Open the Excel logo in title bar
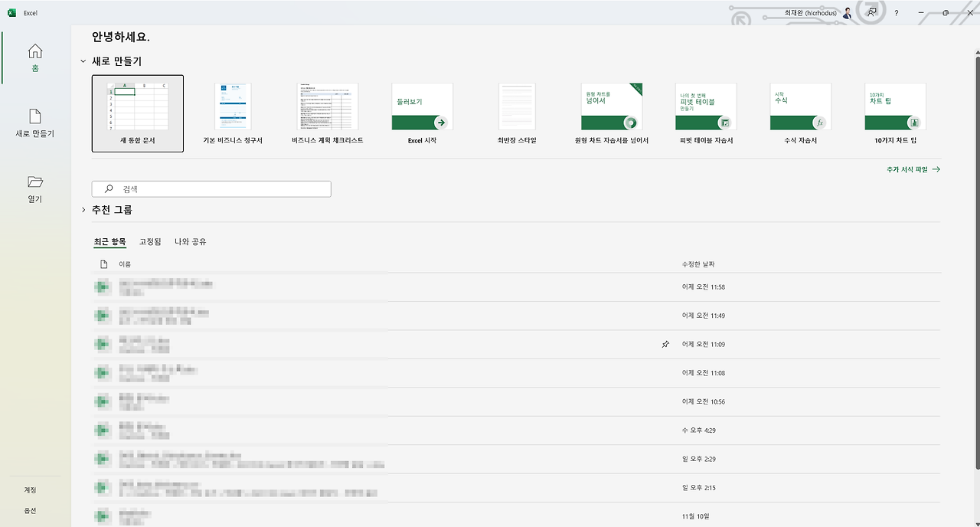 (11, 13)
